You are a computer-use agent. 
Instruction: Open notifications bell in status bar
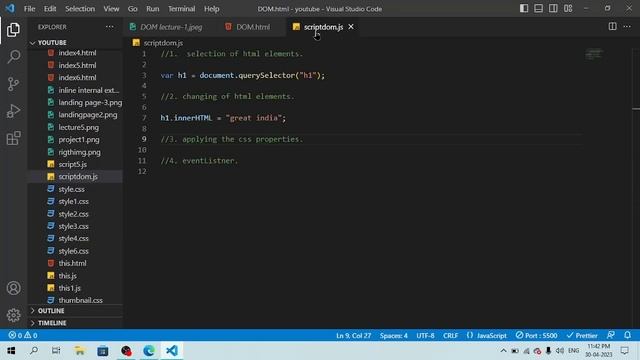pyautogui.click(x=627, y=335)
